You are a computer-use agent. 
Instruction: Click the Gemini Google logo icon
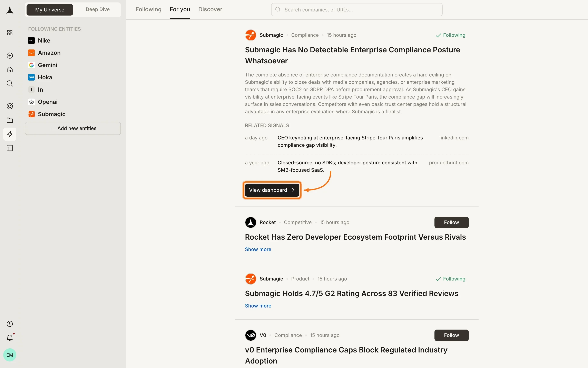[31, 65]
